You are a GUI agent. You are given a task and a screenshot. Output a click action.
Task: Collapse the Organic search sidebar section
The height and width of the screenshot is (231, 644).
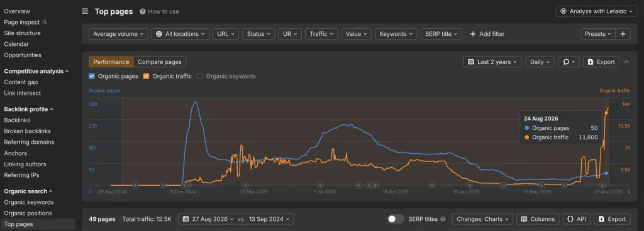click(28, 191)
